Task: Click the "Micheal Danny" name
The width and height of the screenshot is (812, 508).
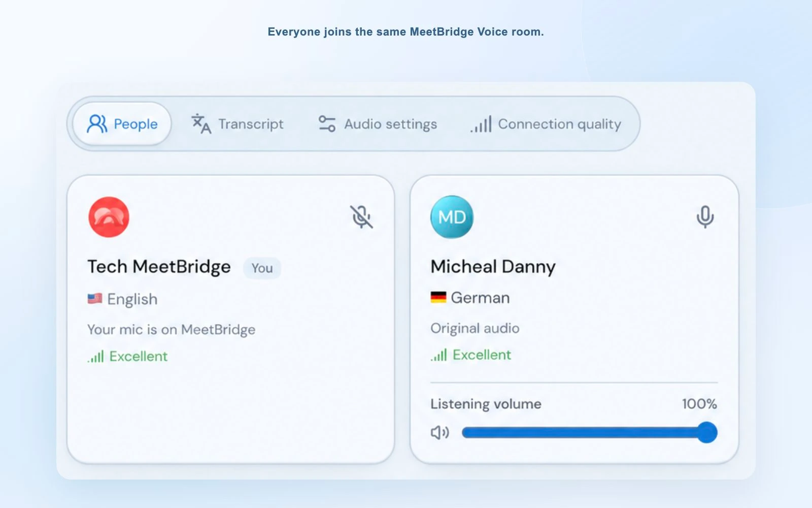Action: point(493,267)
